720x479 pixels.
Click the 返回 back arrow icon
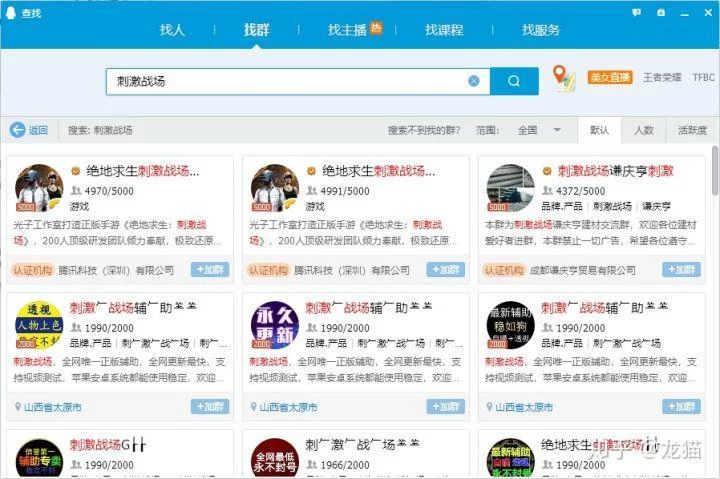(18, 130)
